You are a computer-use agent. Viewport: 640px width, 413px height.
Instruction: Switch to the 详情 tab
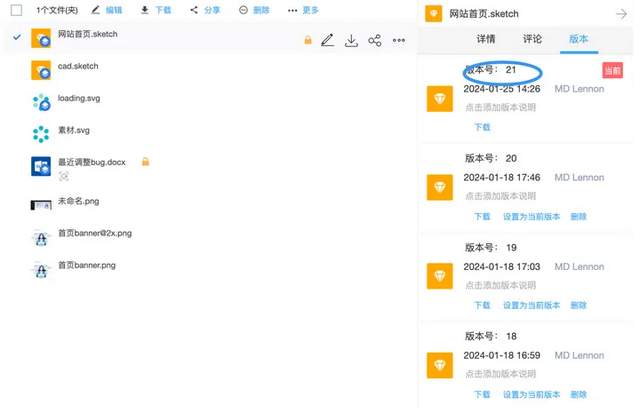click(486, 39)
